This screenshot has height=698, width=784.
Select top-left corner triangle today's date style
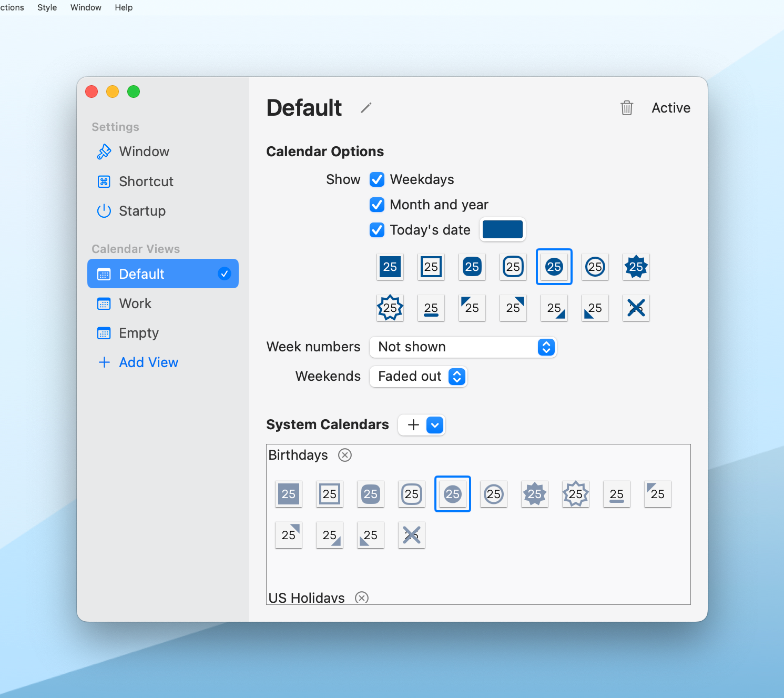472,308
